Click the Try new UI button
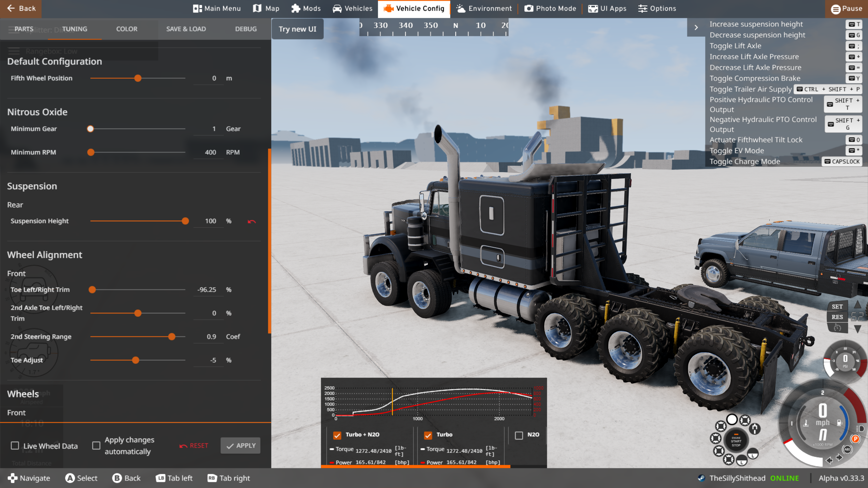Screen dimensions: 868x488 (x=297, y=29)
